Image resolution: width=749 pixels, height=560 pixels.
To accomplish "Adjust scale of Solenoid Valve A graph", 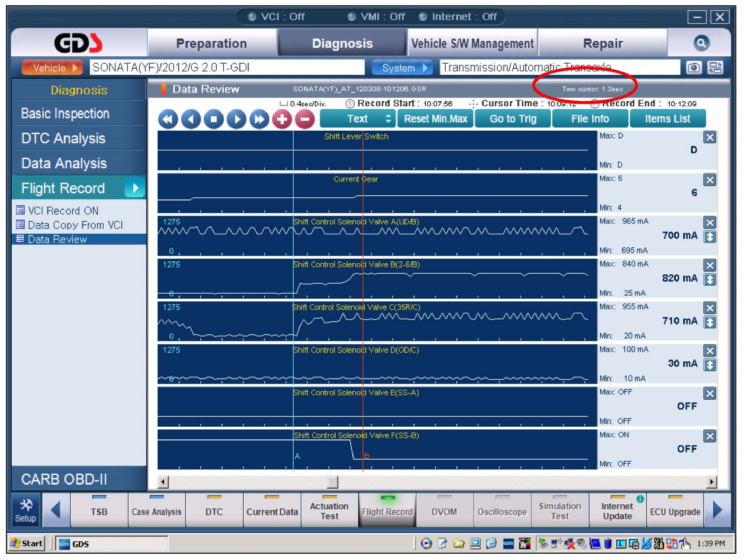I will (709, 237).
